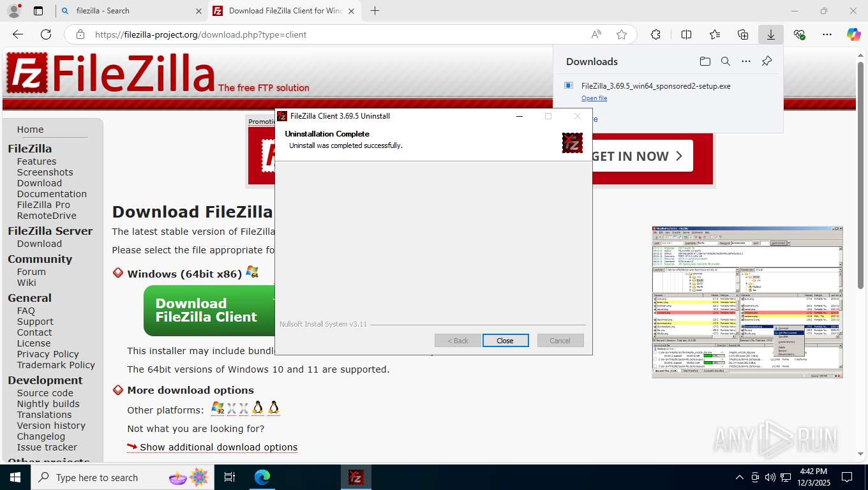This screenshot has height=490, width=868.
Task: Click Close in the FileZilla uninstall dialog
Action: 505,341
